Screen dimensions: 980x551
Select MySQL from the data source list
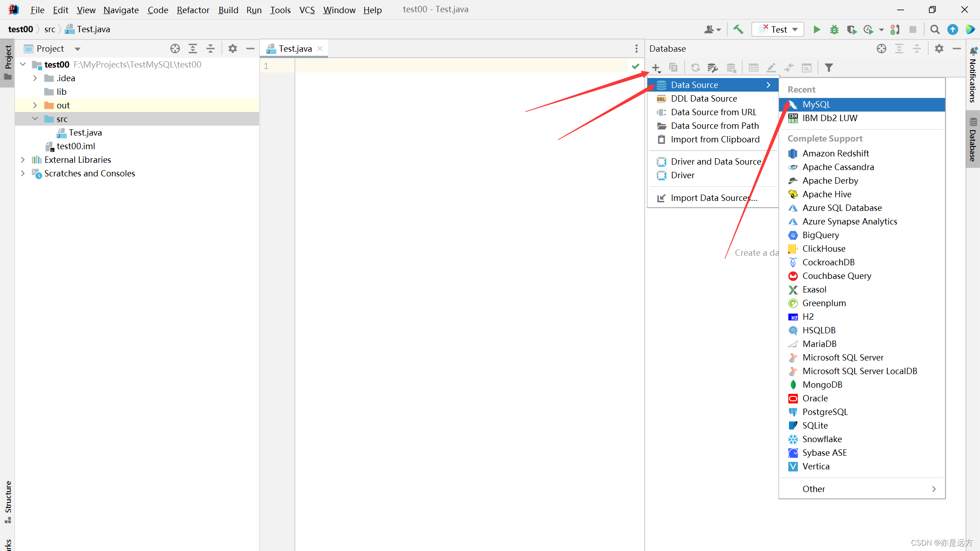(x=816, y=104)
